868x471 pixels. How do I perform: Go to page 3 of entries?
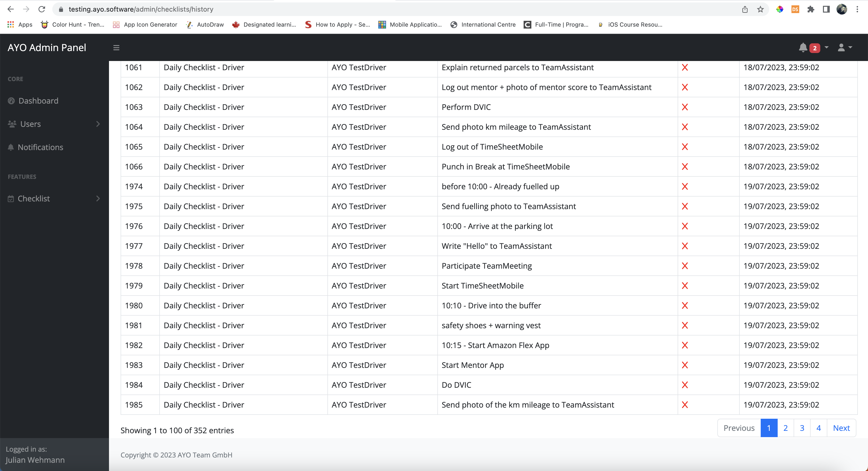[802, 428]
